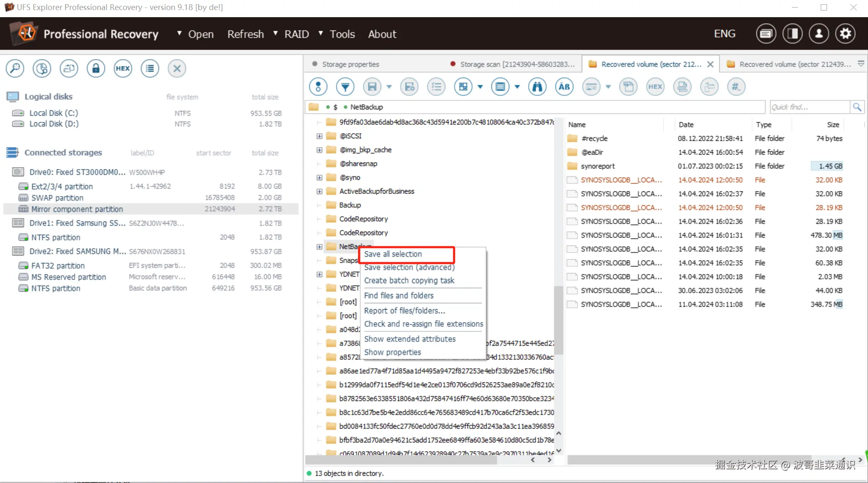Switch to the Storage properties tab
868x483 pixels.
pos(350,64)
